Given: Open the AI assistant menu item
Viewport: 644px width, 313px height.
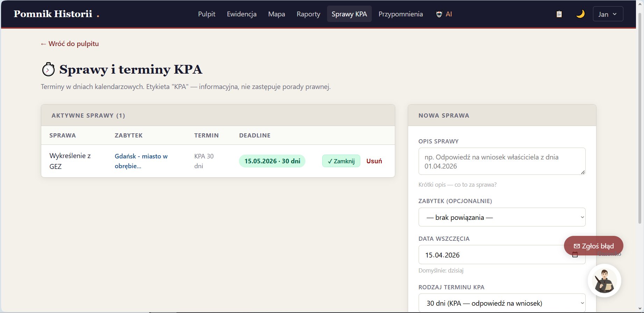Looking at the screenshot, I should [x=444, y=14].
